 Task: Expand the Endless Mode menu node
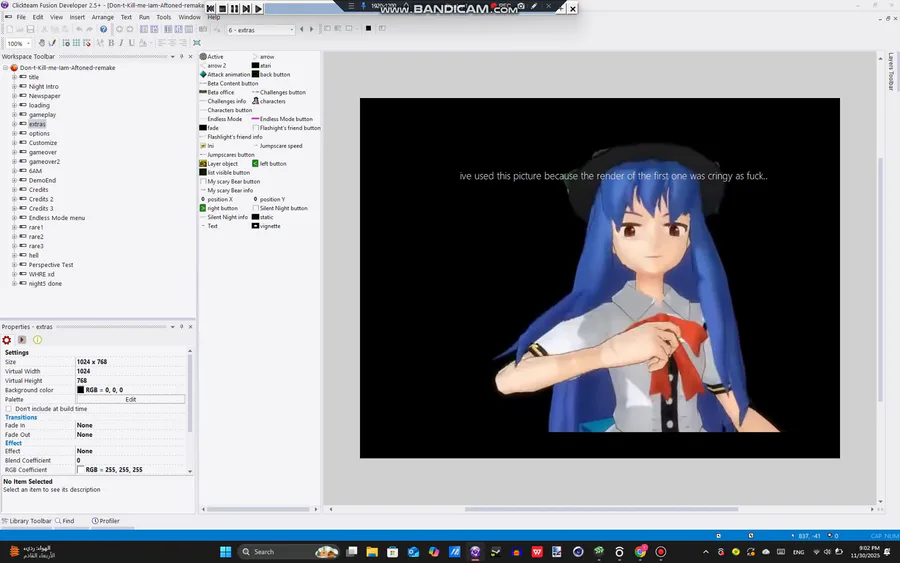click(14, 218)
